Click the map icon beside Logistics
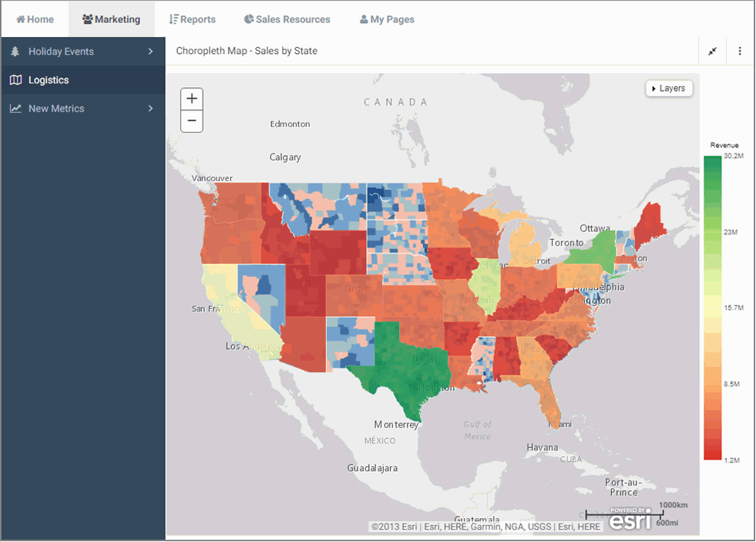Screen dimensions: 756x542 [15, 80]
